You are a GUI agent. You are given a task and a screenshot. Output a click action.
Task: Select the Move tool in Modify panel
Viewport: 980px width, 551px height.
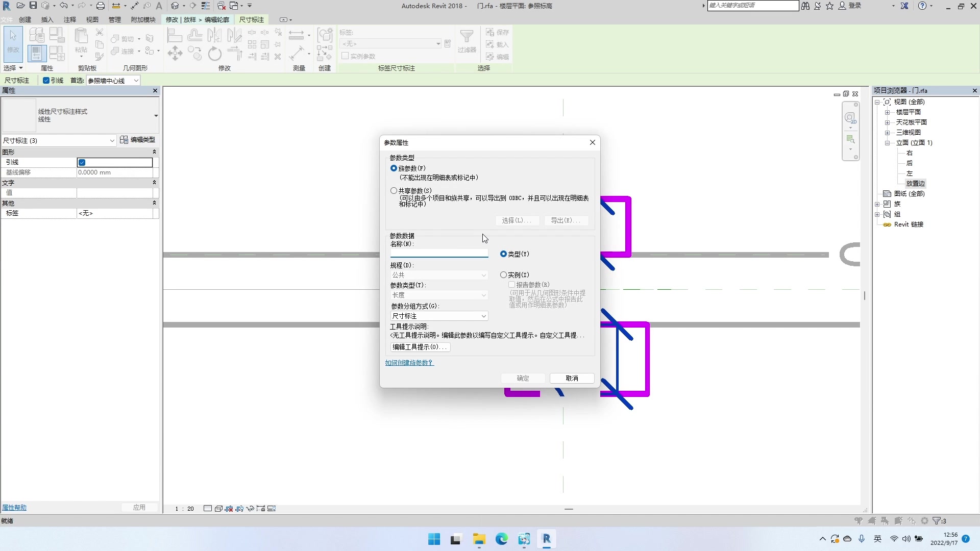point(175,53)
